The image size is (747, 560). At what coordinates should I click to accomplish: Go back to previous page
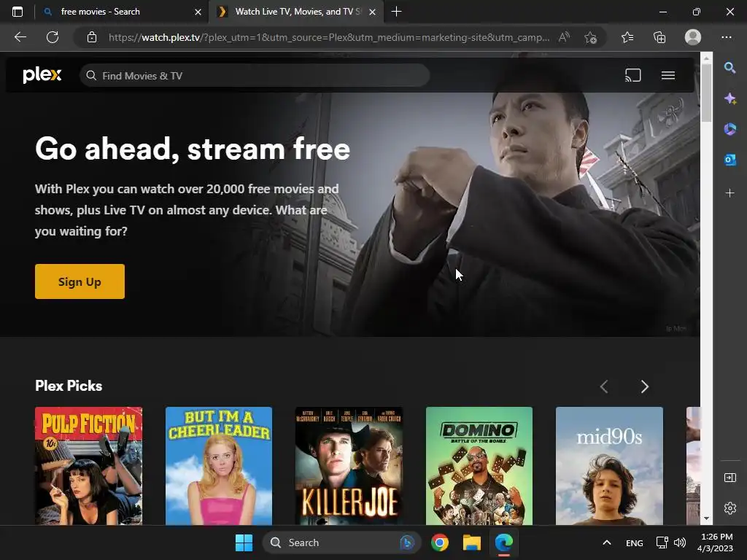pos(20,37)
